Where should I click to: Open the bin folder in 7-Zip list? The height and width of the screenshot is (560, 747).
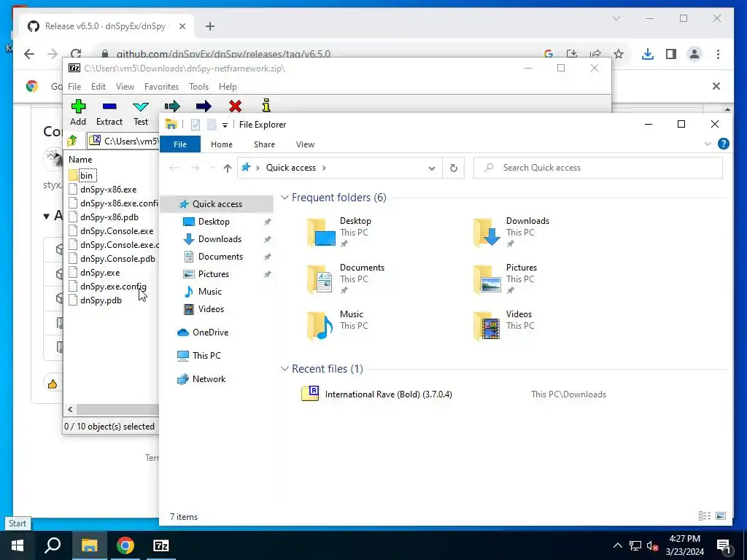[86, 176]
